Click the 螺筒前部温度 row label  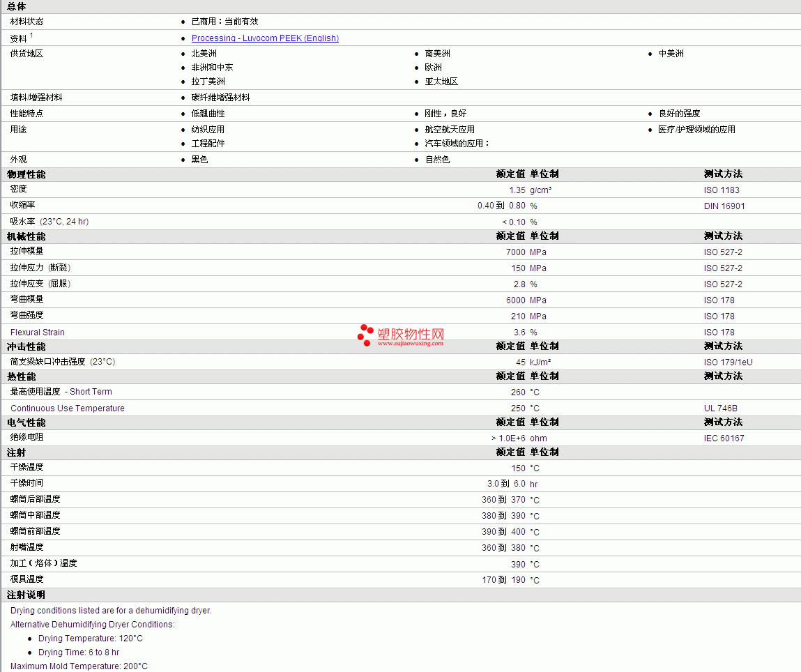pyautogui.click(x=35, y=531)
